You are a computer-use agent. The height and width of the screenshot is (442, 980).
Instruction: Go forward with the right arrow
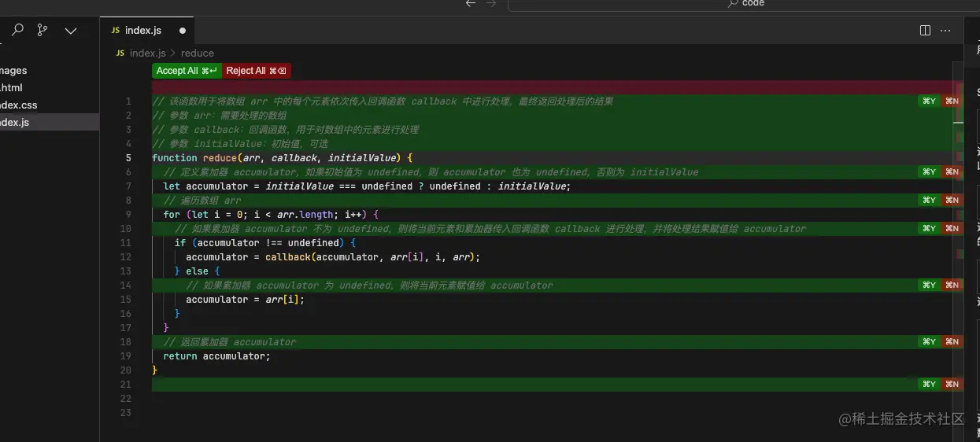tap(491, 4)
